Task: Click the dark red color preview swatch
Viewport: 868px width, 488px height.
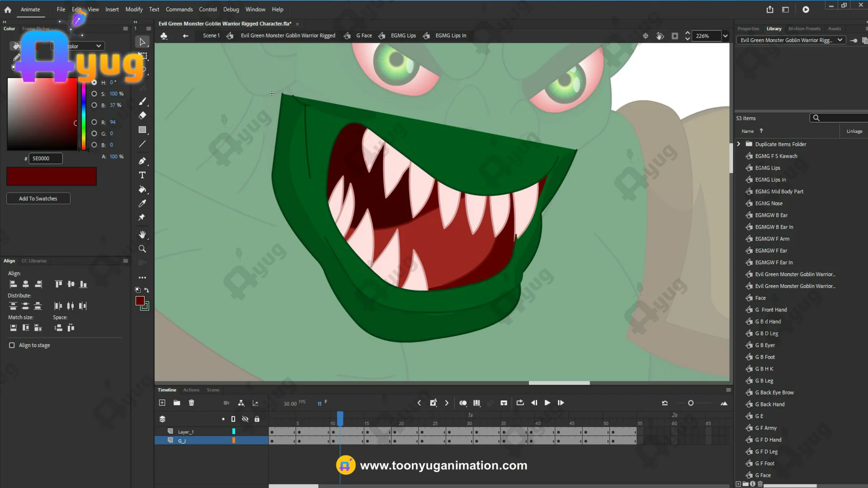Action: 52,176
